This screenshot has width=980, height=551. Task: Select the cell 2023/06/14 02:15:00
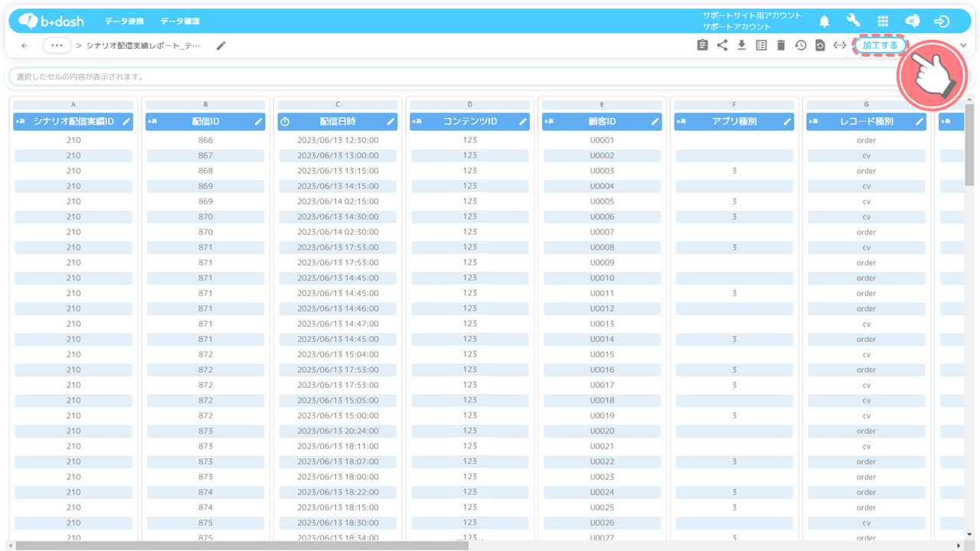[338, 201]
